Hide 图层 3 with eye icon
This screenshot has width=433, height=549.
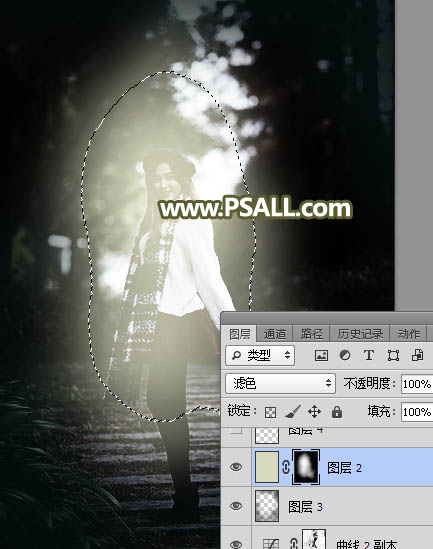click(x=236, y=506)
